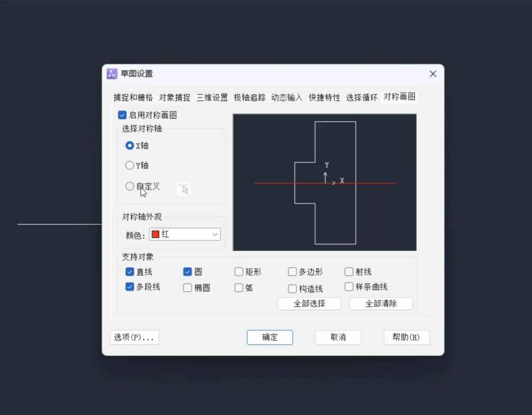
Task: Click the 全部清除 button
Action: [x=381, y=304]
